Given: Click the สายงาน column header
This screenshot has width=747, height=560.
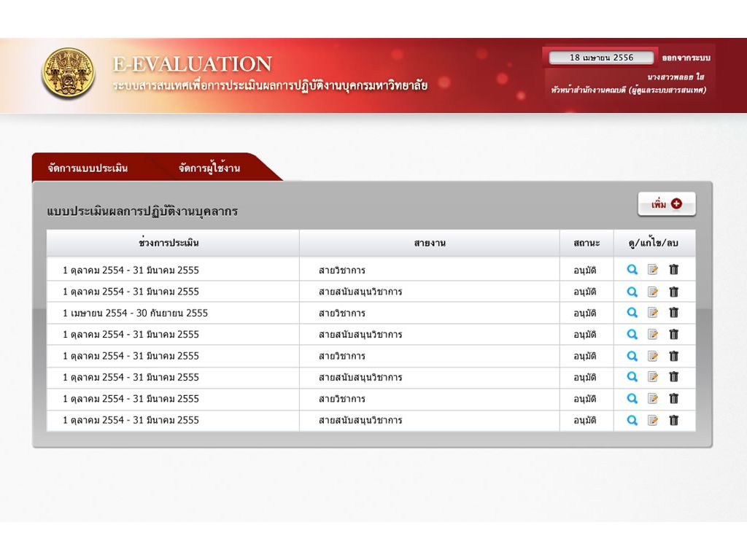Looking at the screenshot, I should pos(430,243).
